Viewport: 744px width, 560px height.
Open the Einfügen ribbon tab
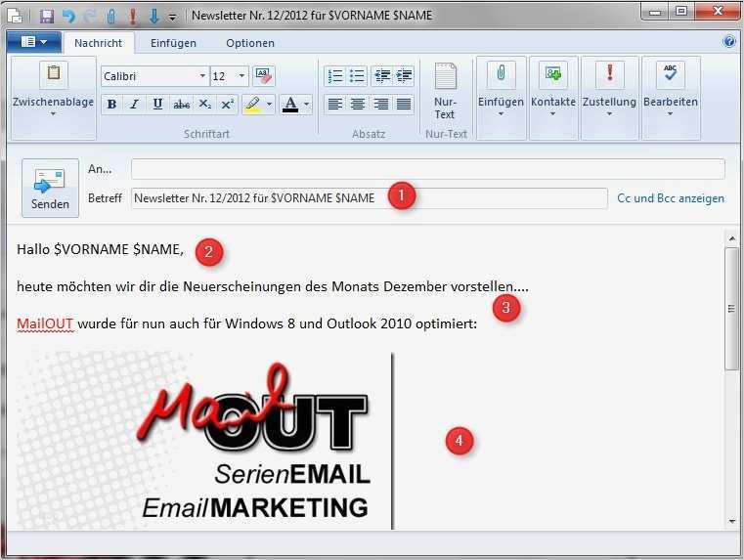tap(173, 43)
